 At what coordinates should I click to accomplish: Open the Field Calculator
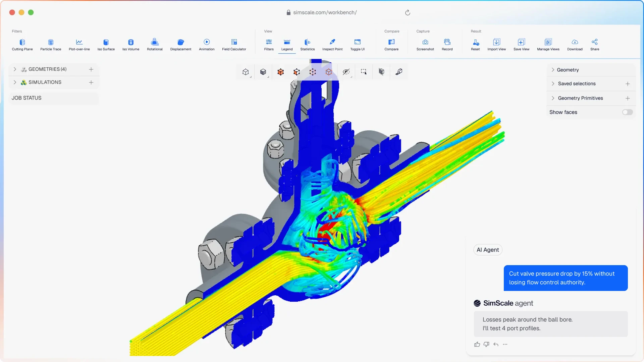(234, 45)
